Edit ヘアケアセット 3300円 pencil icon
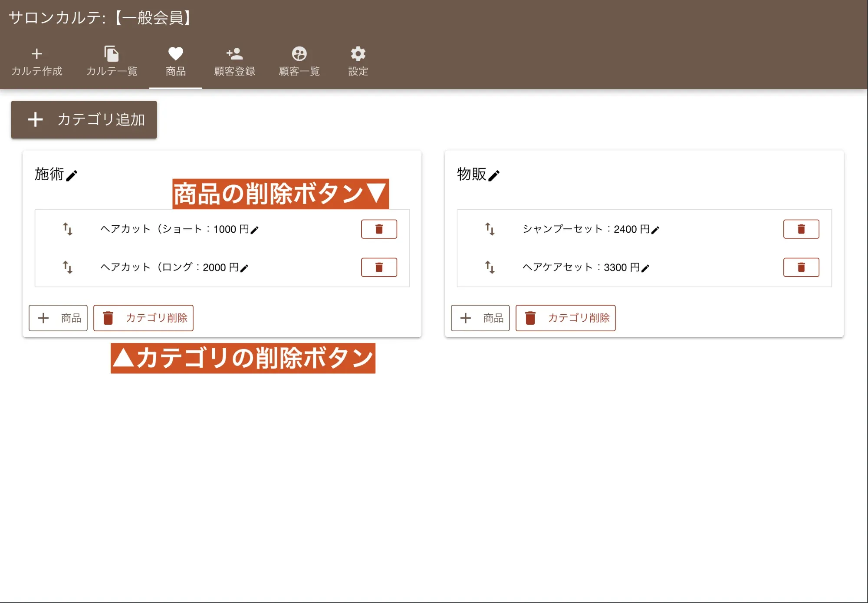This screenshot has height=603, width=868. pos(645,268)
